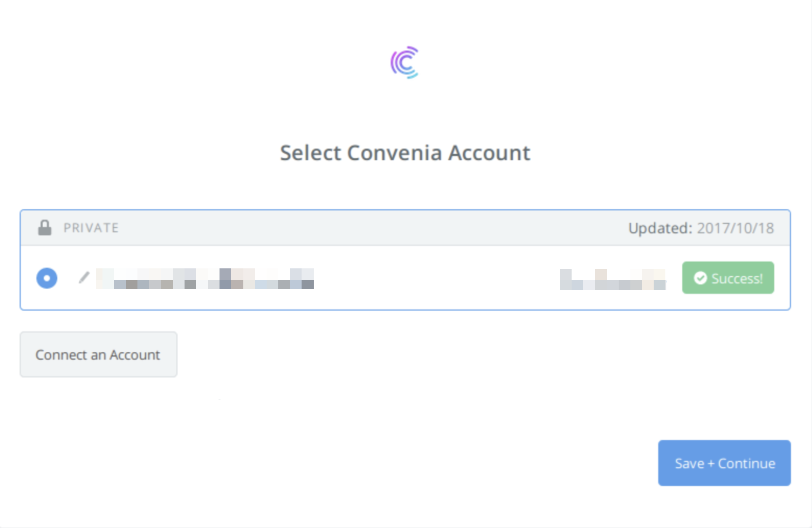Click the 2017/10/18 date value

pyautogui.click(x=735, y=228)
